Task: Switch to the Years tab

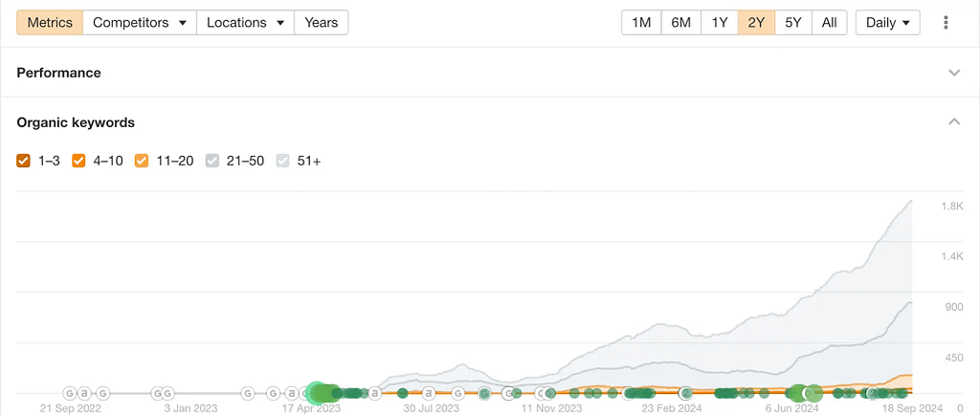Action: pyautogui.click(x=321, y=23)
